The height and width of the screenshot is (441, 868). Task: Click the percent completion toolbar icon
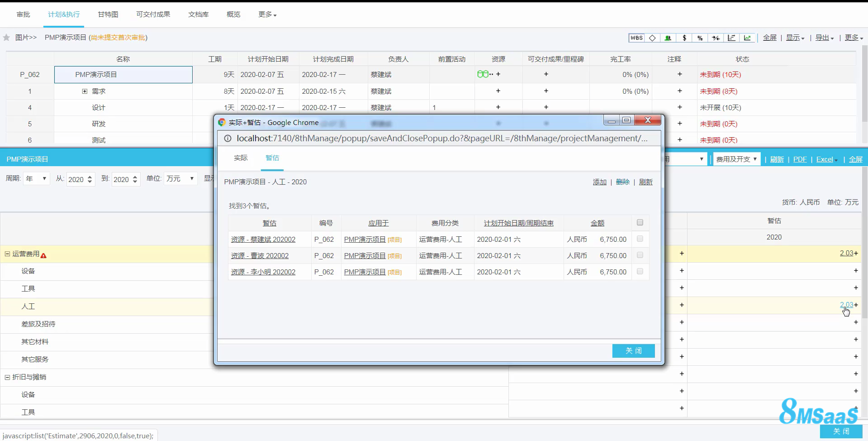(700, 38)
